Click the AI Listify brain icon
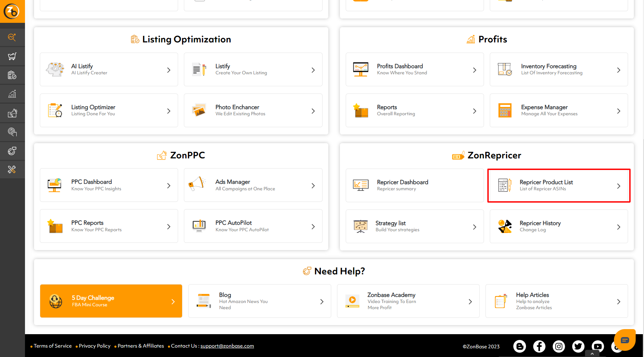Viewport: 644px width, 357px height. coord(55,69)
